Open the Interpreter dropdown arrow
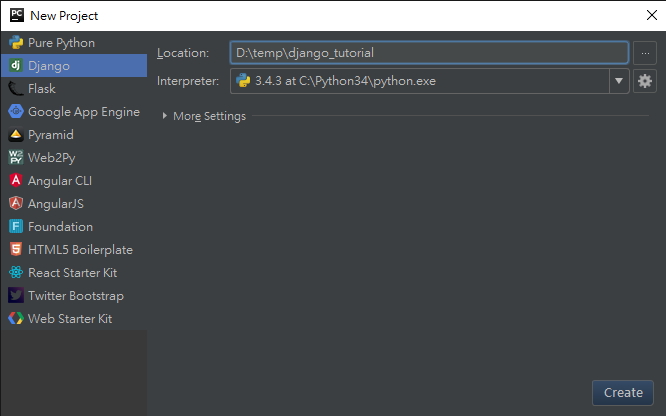Screen dimensions: 666x416 click(619, 81)
